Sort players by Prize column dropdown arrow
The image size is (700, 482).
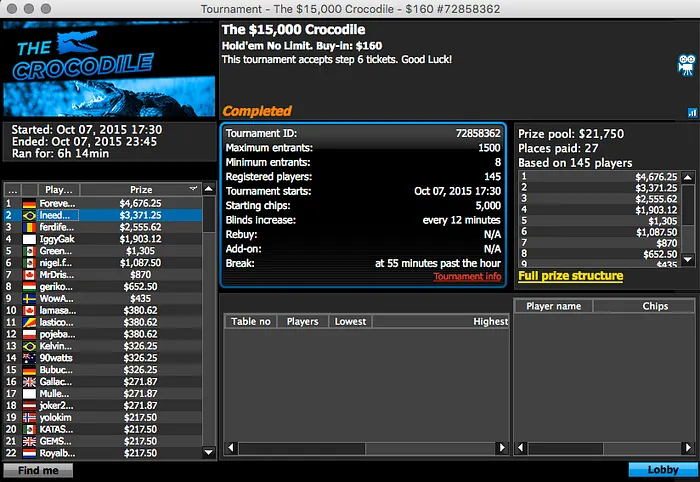point(193,189)
